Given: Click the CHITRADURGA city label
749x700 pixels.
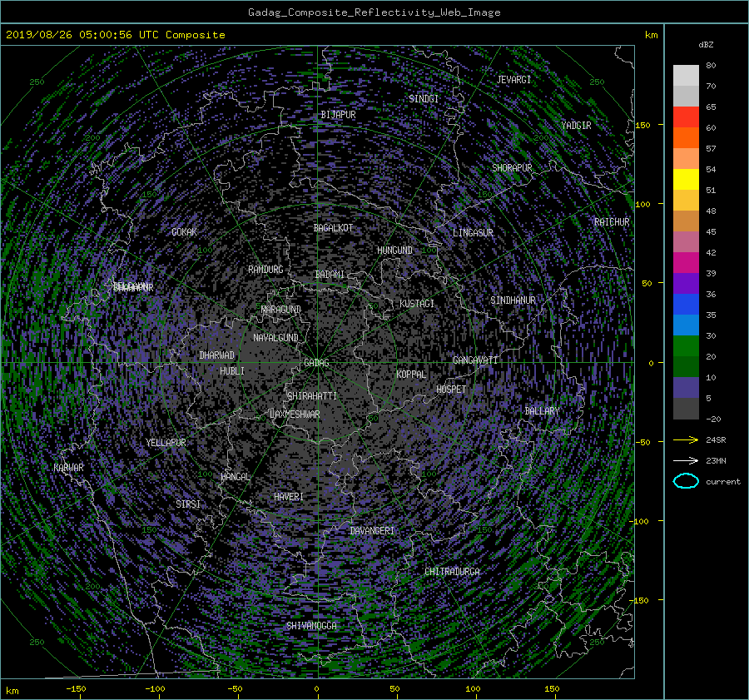Looking at the screenshot, I should pyautogui.click(x=453, y=572).
